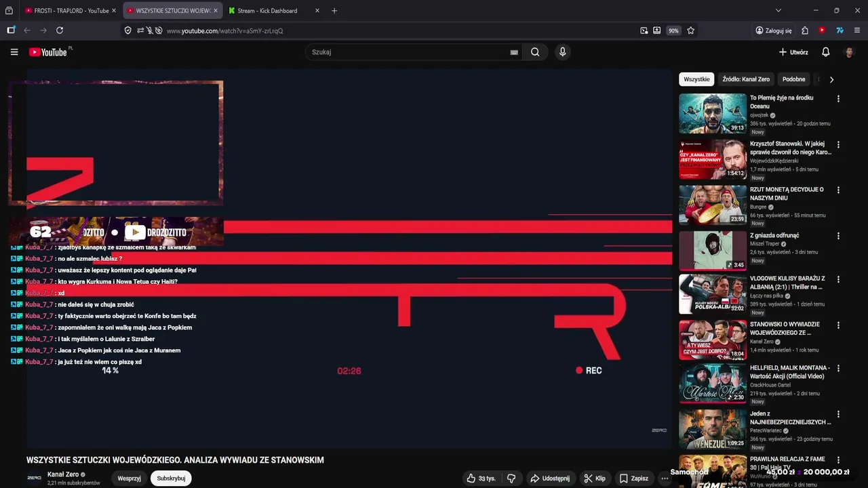Image resolution: width=868 pixels, height=488 pixels.
Task: Show more filter chips with the right chevron
Action: tap(831, 79)
